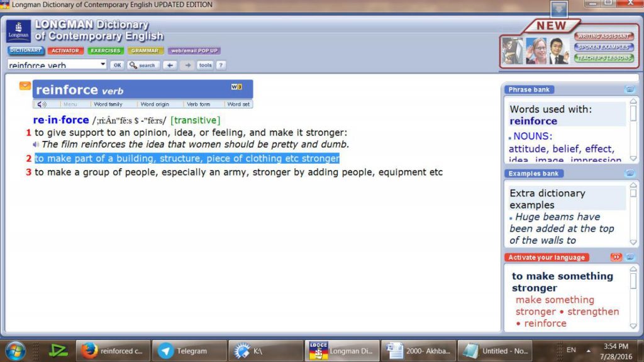Click the greyed Menu item
This screenshot has width=644, height=362.
pos(70,105)
